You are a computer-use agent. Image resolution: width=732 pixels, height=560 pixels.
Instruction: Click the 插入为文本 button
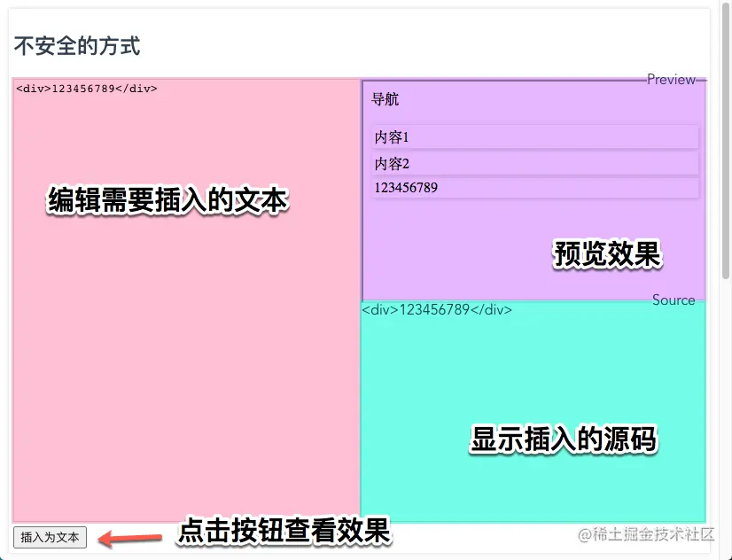point(49,537)
